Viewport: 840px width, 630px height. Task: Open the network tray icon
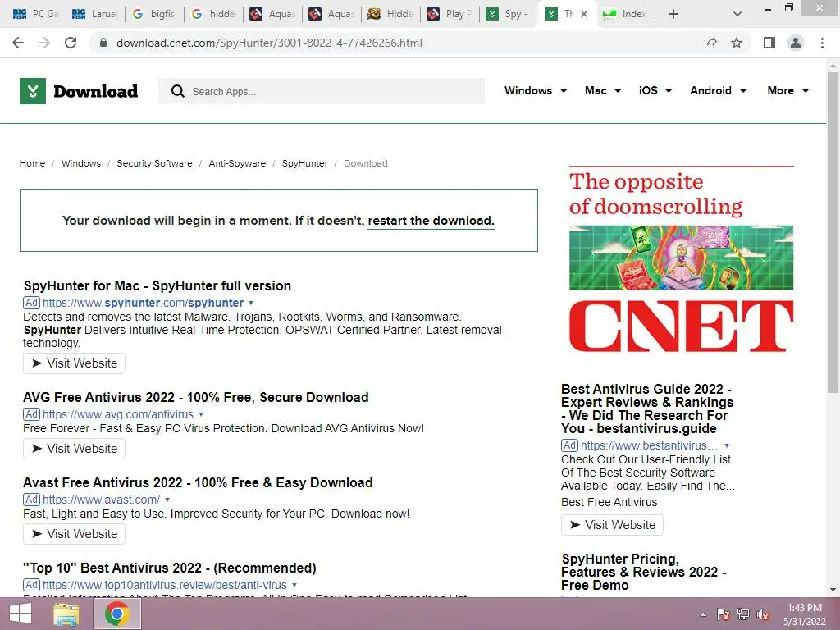[x=743, y=614]
